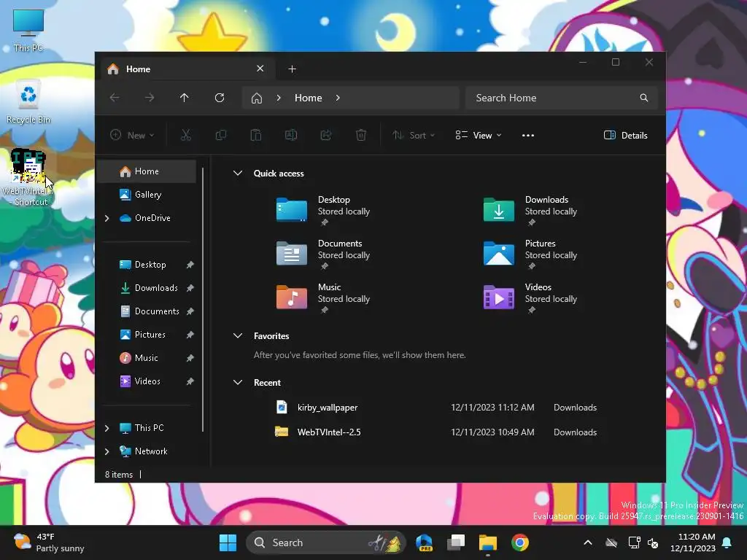Open the Sort dropdown

click(x=414, y=135)
